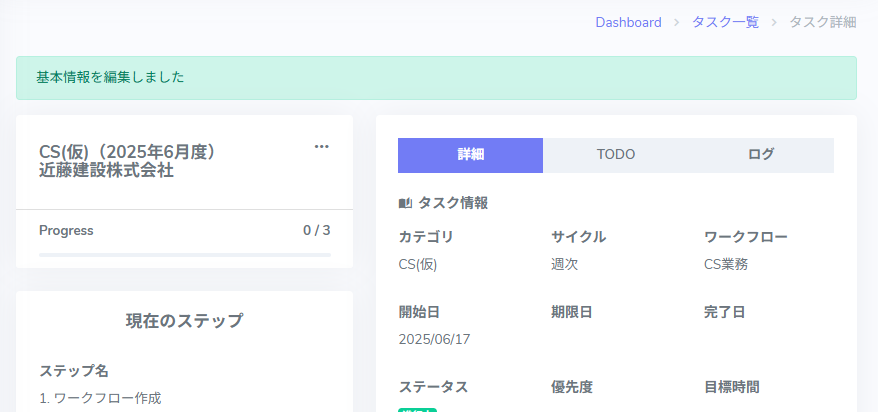Click the タスク詳細 breadcrumb text
878x412 pixels.
click(x=822, y=22)
